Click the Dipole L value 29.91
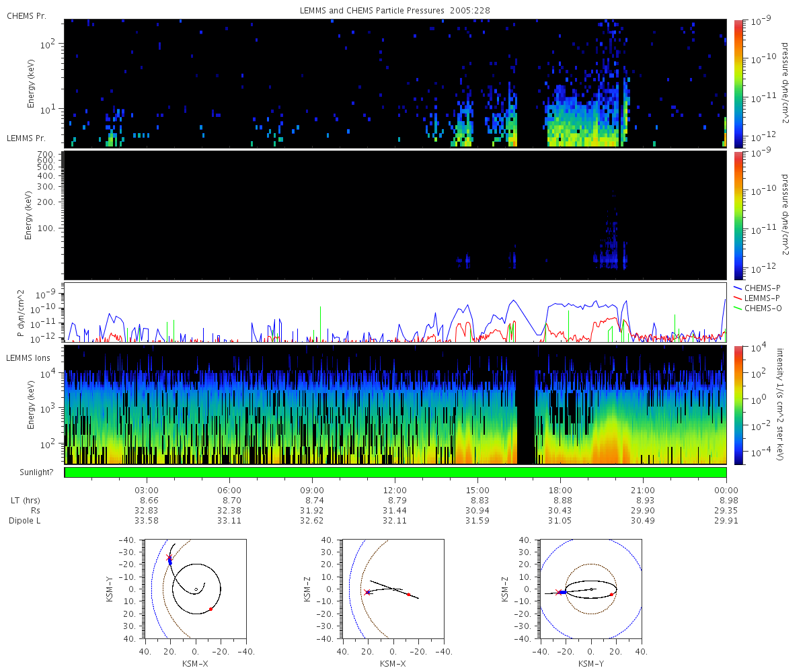The image size is (807, 672). coord(726,521)
